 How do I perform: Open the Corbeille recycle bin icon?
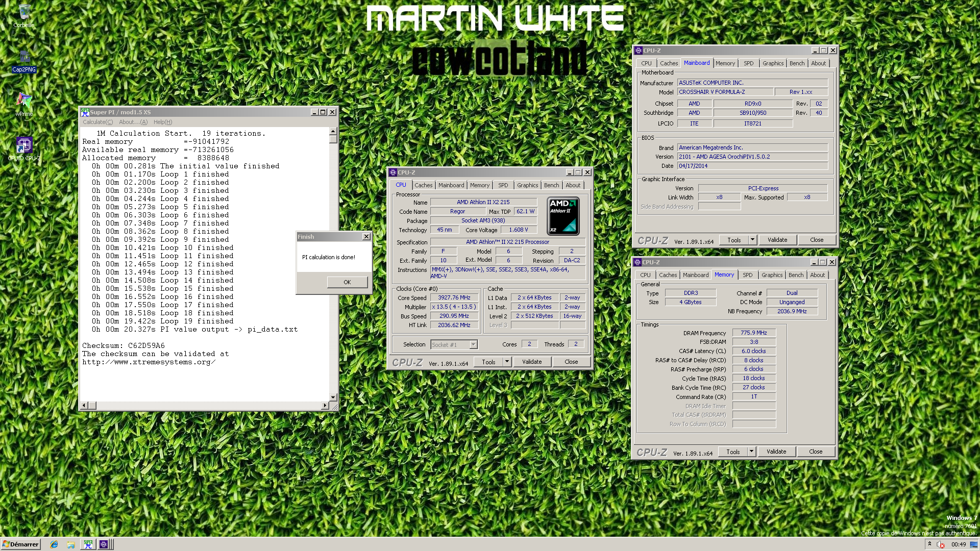click(x=24, y=15)
